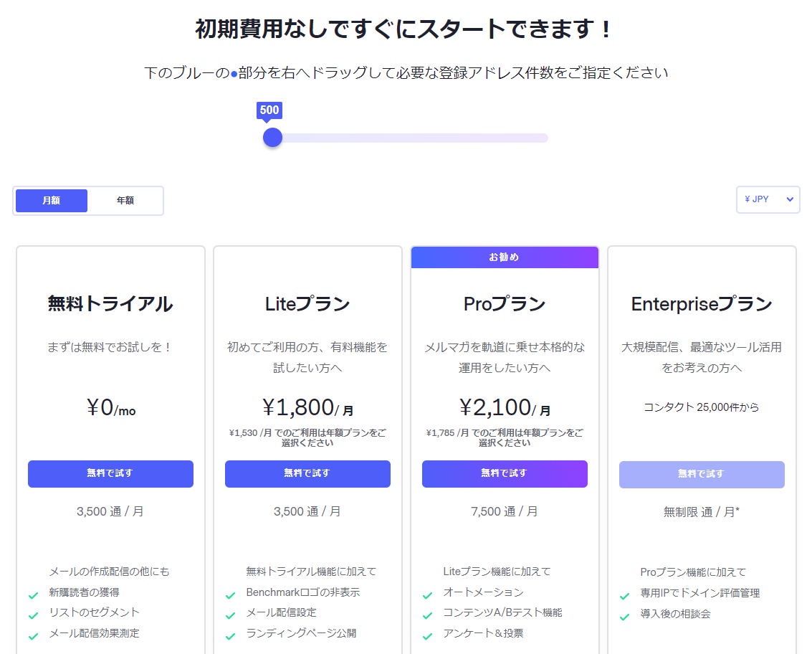The image size is (812, 654).
Task: Click 無料で試す under 無料トライアル plan
Action: tap(110, 473)
